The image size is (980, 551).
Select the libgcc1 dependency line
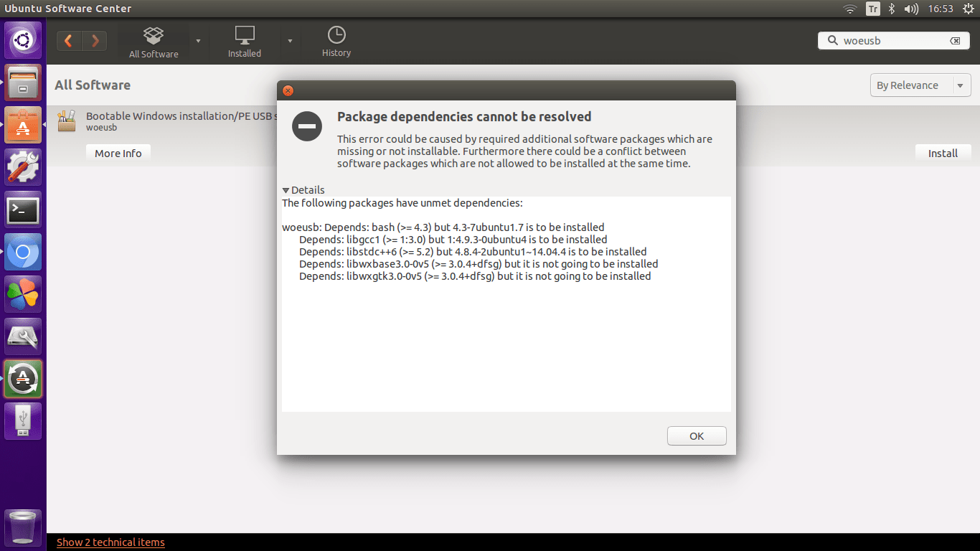point(453,240)
